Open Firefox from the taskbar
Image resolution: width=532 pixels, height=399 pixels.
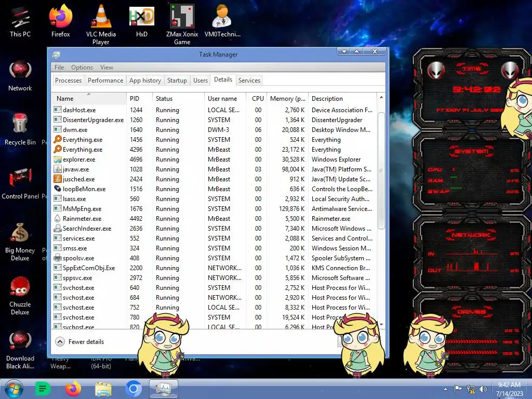click(x=73, y=389)
